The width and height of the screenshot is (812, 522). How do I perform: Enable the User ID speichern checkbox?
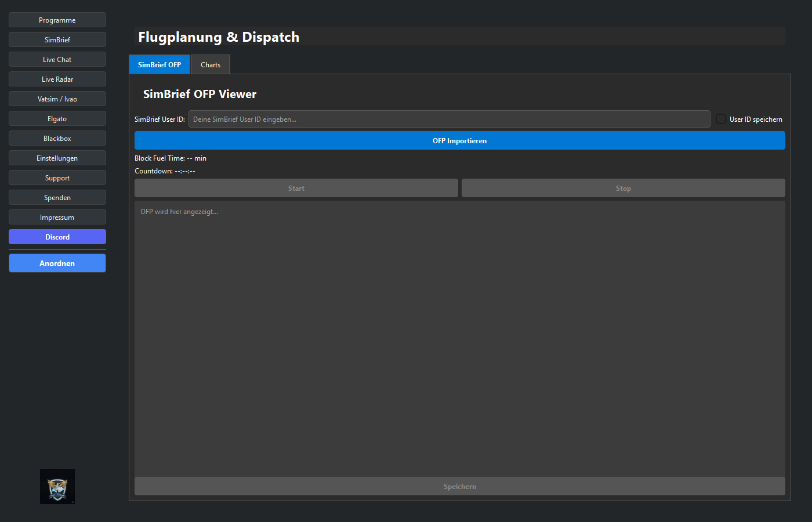[721, 119]
